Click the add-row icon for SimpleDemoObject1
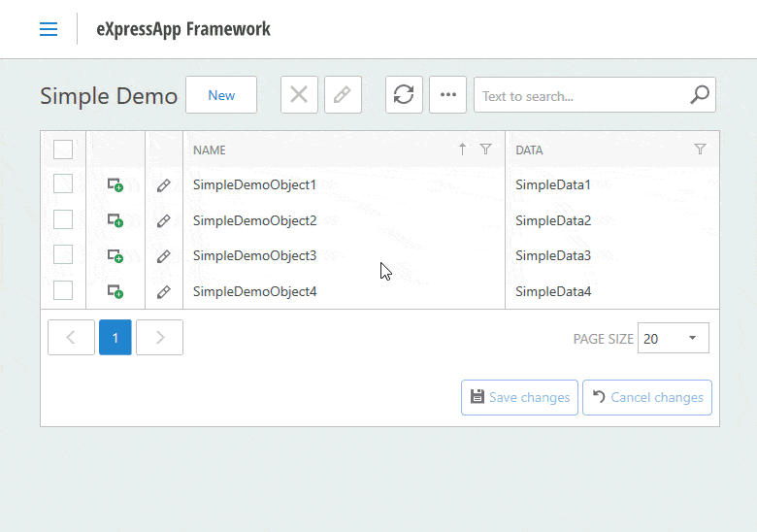This screenshot has height=532, width=757. [115, 184]
